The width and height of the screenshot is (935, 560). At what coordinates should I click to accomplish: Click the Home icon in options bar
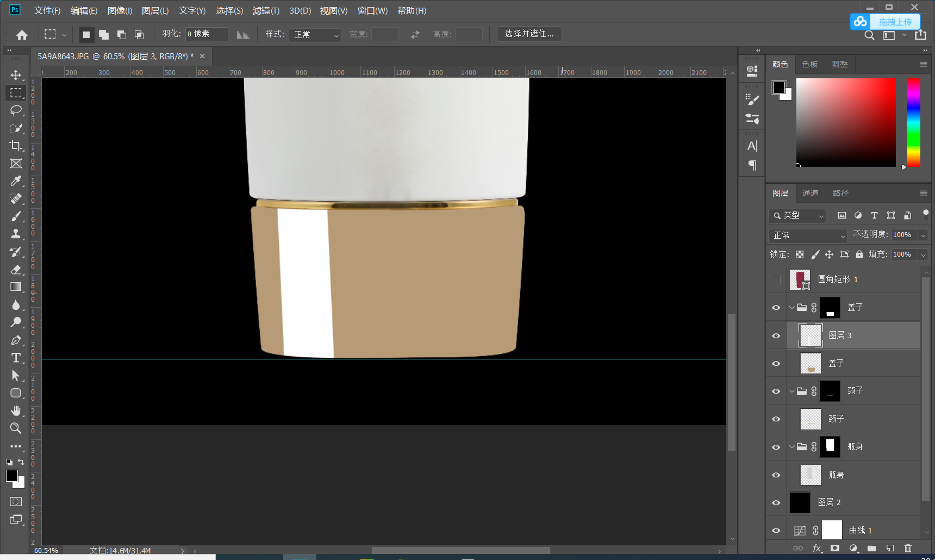pyautogui.click(x=22, y=35)
